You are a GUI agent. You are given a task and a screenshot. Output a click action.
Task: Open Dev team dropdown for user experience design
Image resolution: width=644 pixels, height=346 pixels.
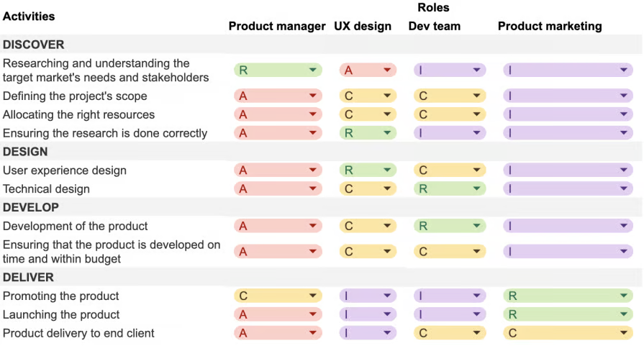(450, 170)
